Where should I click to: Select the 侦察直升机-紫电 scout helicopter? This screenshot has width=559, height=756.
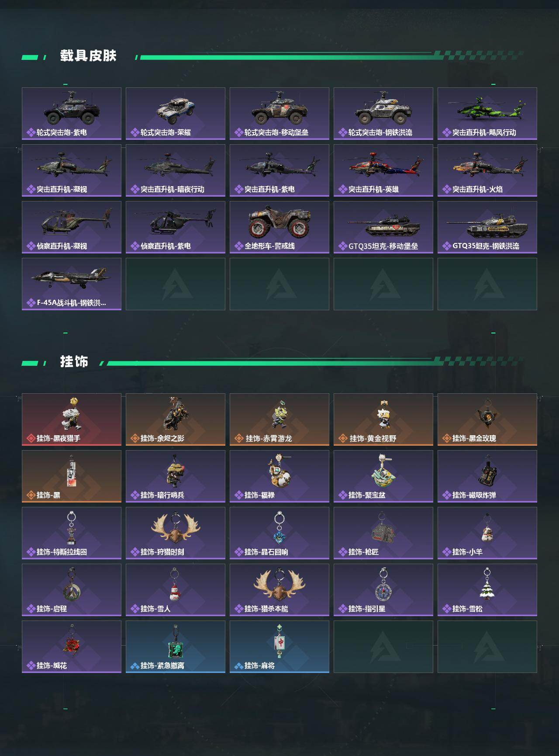point(176,227)
